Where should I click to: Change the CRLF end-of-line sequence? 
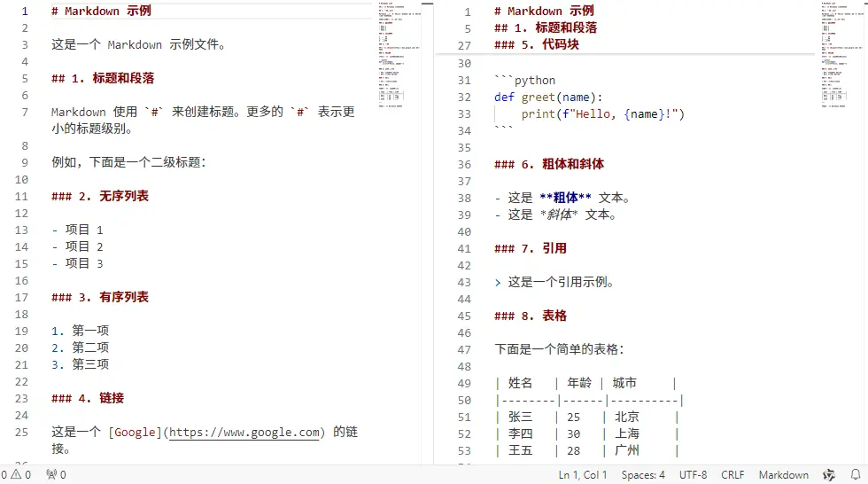pyautogui.click(x=732, y=474)
